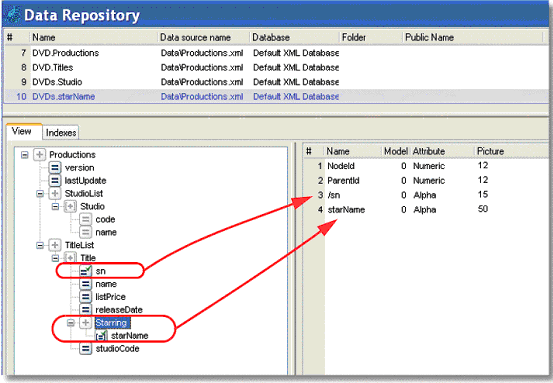Click the releaseDate element icon
Viewport: 553px width, 383px height.
coord(85,310)
